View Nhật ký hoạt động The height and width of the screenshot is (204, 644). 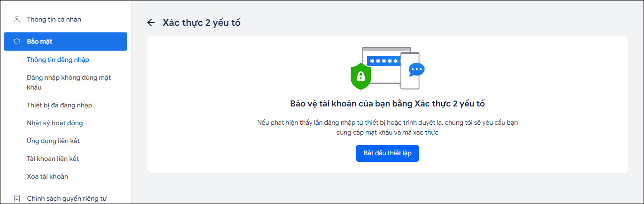(x=55, y=123)
